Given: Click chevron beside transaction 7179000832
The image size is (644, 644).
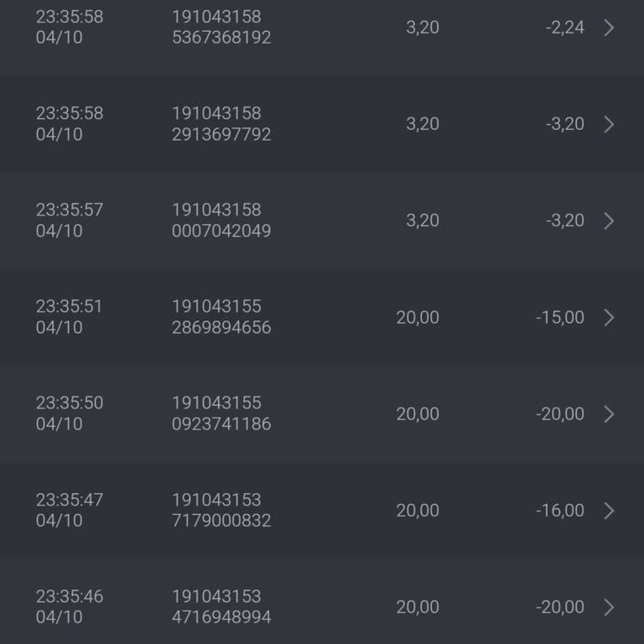Looking at the screenshot, I should 610,511.
